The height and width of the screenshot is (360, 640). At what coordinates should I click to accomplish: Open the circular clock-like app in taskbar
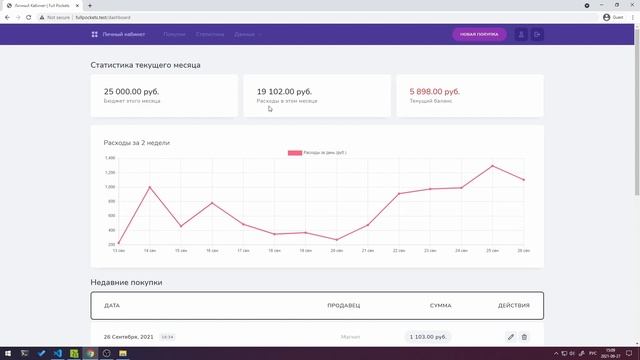click(107, 353)
